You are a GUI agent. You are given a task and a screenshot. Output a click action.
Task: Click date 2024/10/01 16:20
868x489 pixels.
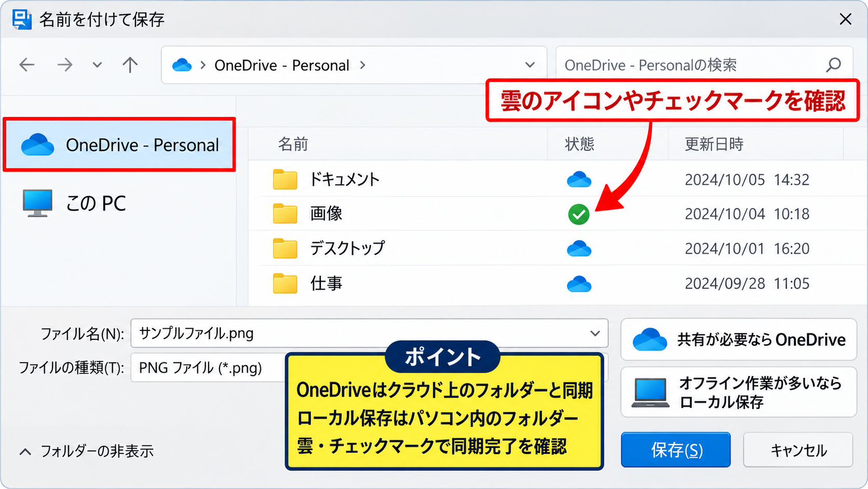pos(747,248)
